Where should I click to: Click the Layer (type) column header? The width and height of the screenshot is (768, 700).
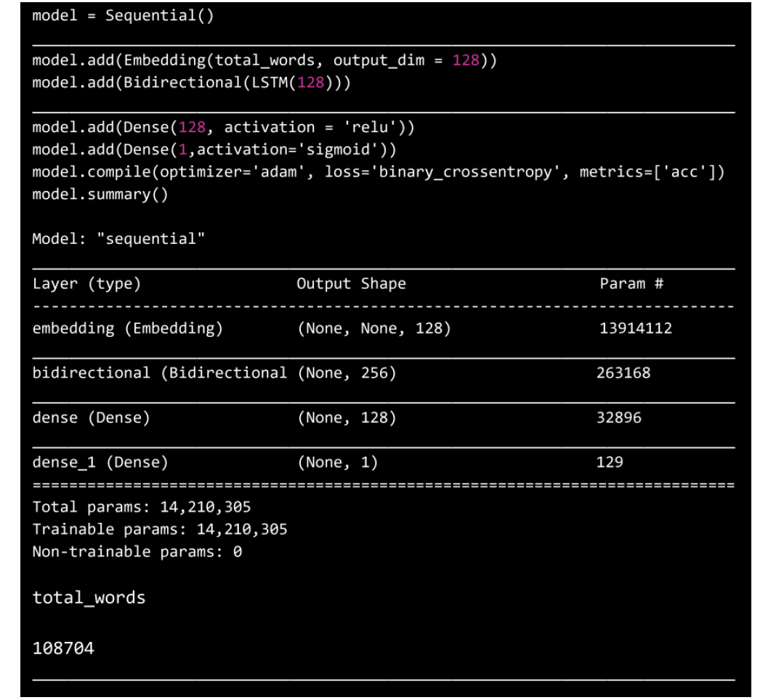86,285
